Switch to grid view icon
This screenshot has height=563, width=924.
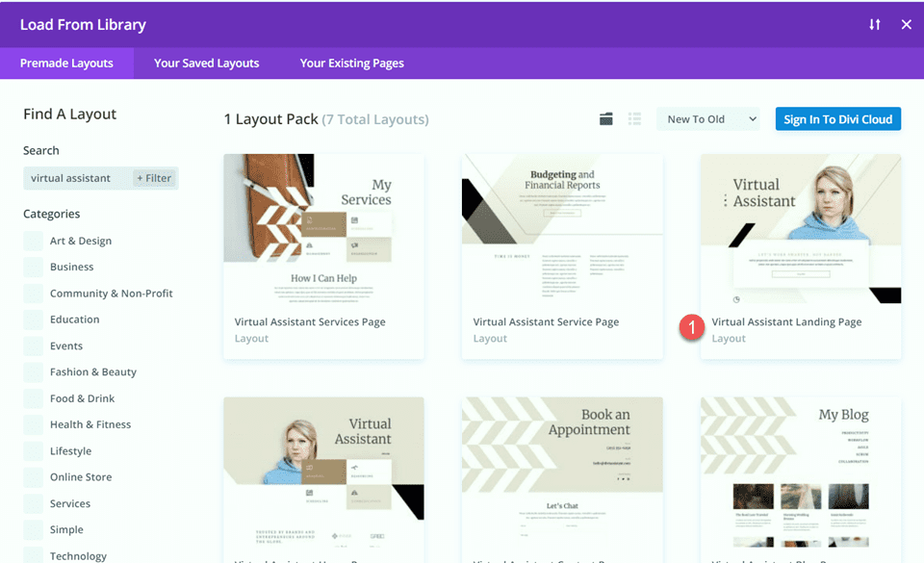coord(605,119)
